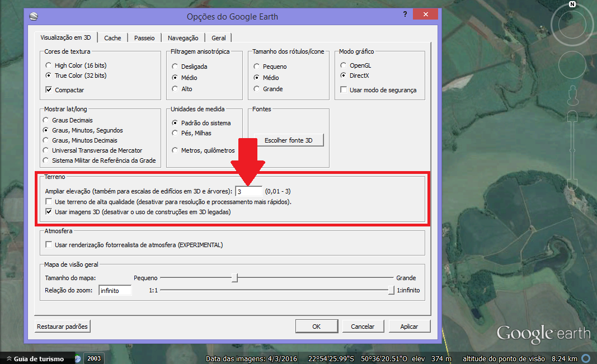Click the '8.24 km' view altitude value
The height and width of the screenshot is (364, 597).
click(564, 358)
